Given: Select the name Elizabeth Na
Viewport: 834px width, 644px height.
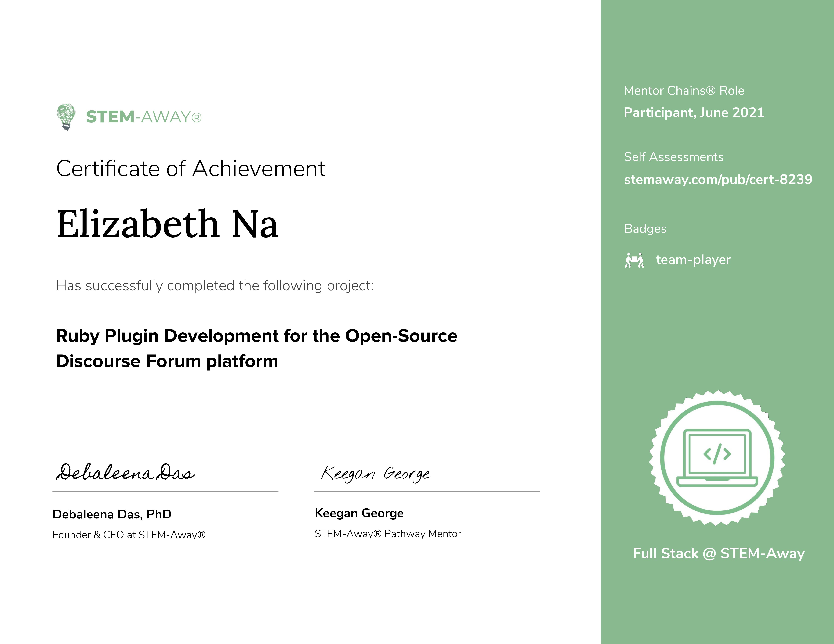Looking at the screenshot, I should pos(168,224).
